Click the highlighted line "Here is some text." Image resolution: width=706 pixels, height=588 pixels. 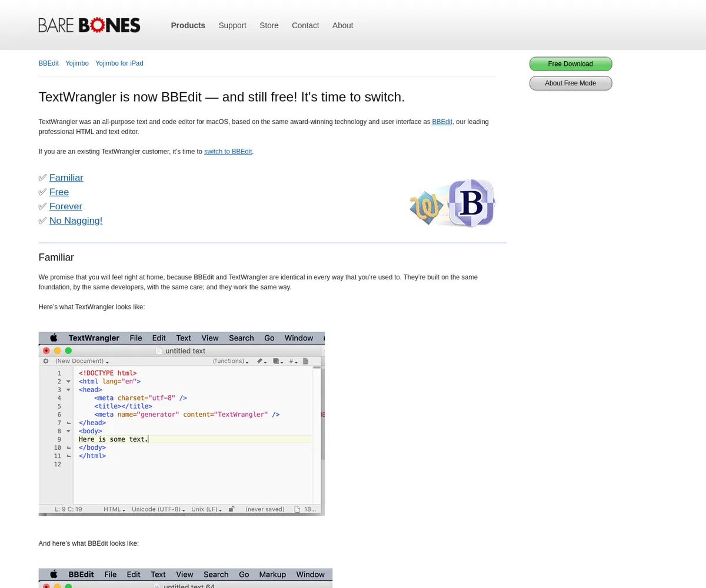pyautogui.click(x=113, y=439)
